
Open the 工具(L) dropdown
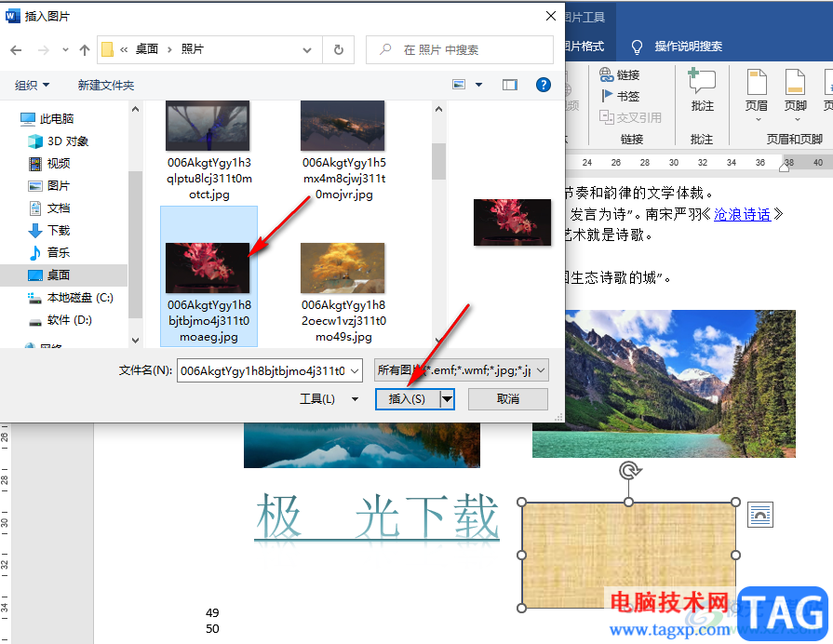(x=329, y=399)
